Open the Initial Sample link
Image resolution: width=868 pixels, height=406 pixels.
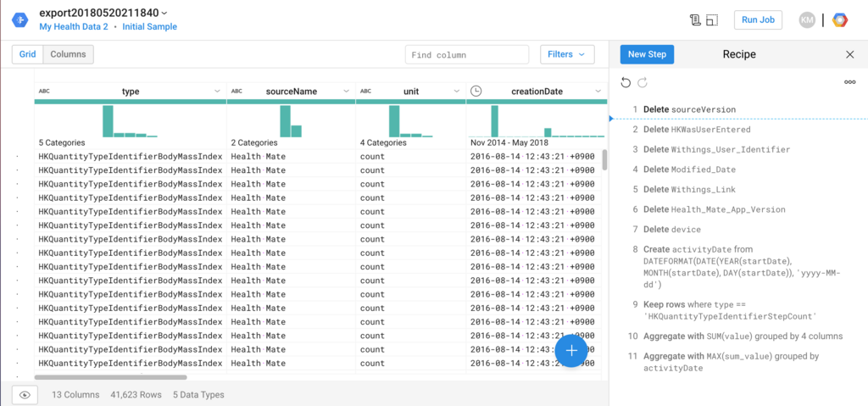pyautogui.click(x=149, y=26)
